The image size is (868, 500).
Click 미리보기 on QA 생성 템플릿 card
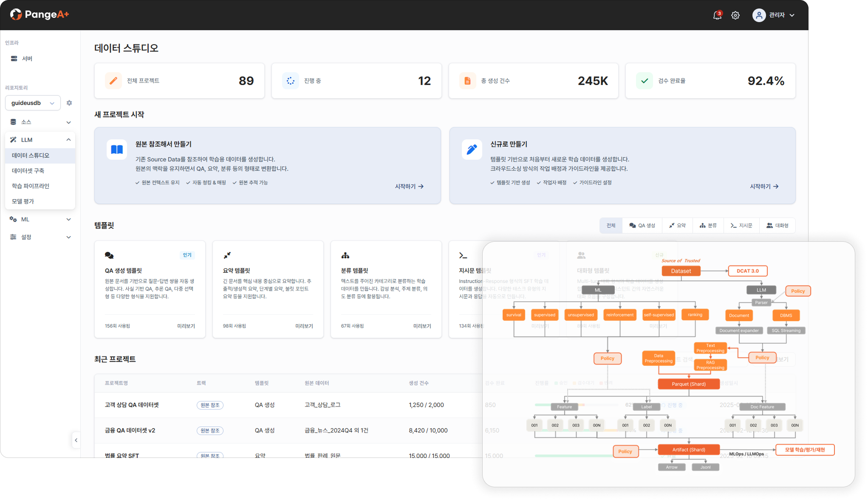[x=186, y=326]
